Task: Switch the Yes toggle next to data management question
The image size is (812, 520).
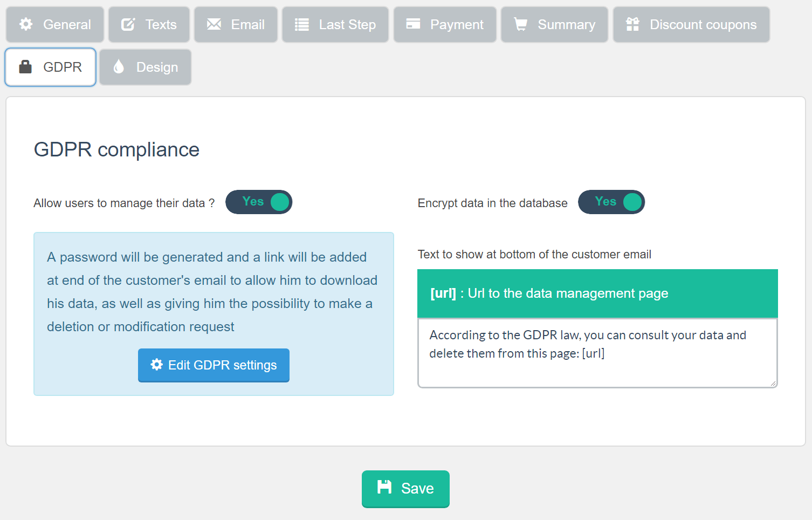Action: [259, 202]
